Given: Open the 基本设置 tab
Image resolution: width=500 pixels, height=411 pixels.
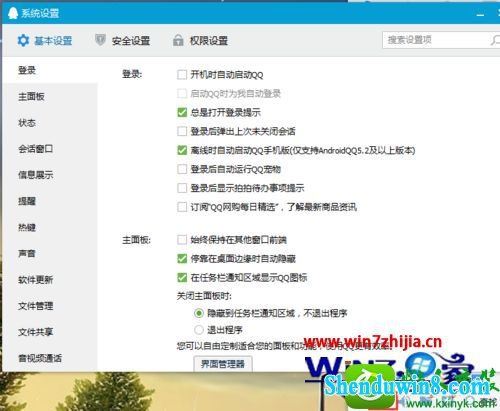Looking at the screenshot, I should coord(45,41).
